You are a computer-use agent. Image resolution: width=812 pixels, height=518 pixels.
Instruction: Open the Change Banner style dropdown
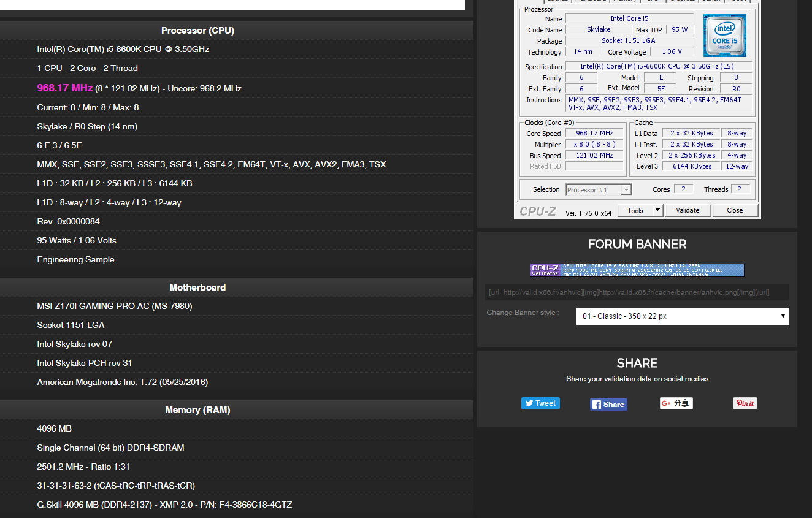tap(682, 316)
